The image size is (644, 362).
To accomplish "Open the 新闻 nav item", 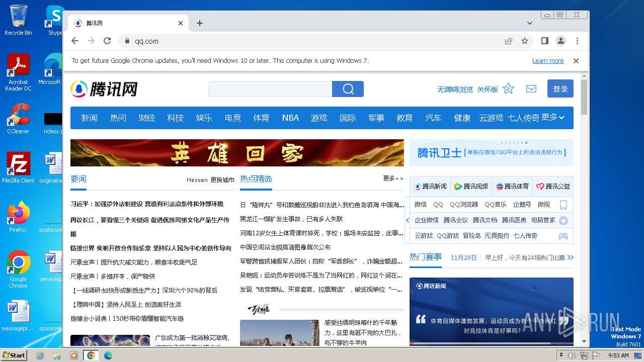I will (x=90, y=118).
